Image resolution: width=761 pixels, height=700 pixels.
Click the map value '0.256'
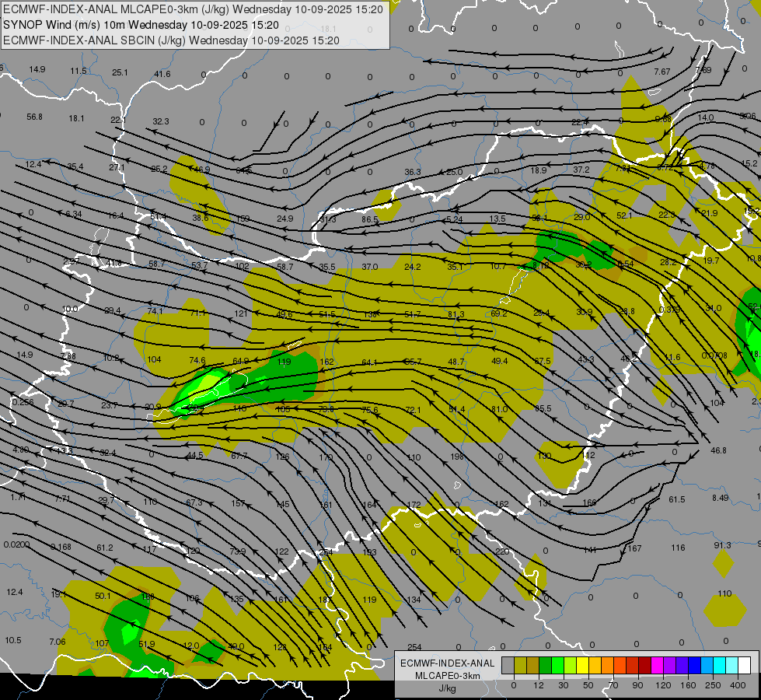[23, 402]
